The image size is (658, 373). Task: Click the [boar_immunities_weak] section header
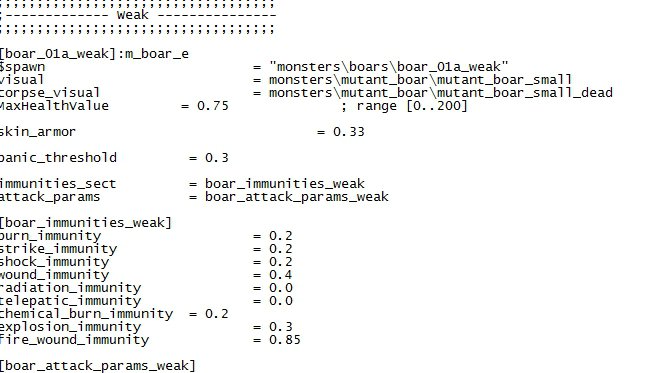[x=86, y=223]
